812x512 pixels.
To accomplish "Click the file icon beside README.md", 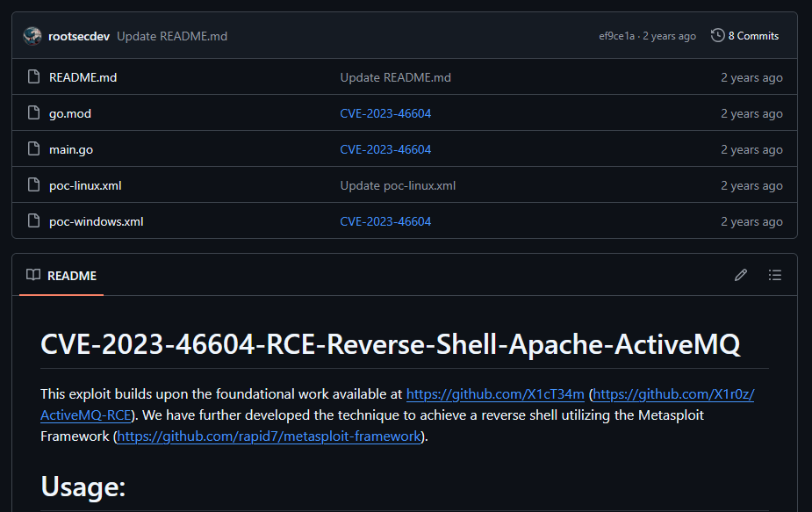I will coord(33,77).
